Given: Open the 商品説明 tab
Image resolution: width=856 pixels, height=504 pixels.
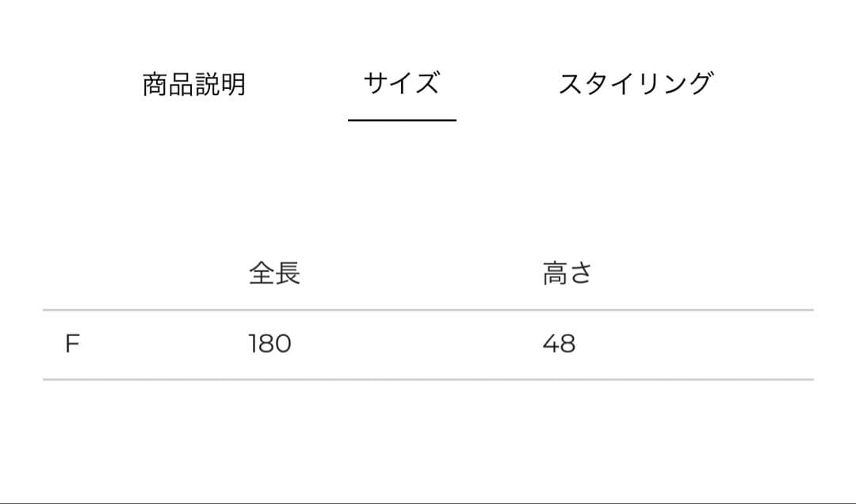Looking at the screenshot, I should [x=194, y=84].
